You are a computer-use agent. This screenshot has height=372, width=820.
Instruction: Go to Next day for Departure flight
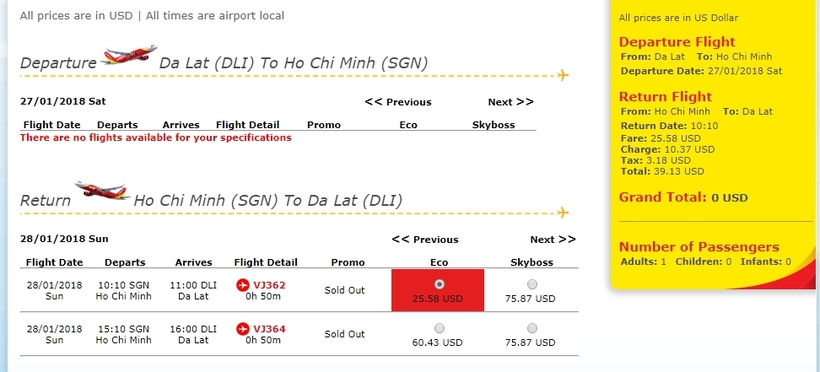(x=510, y=102)
